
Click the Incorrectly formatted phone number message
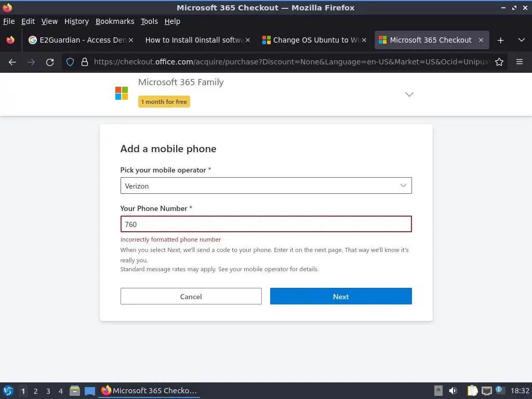pyautogui.click(x=170, y=240)
